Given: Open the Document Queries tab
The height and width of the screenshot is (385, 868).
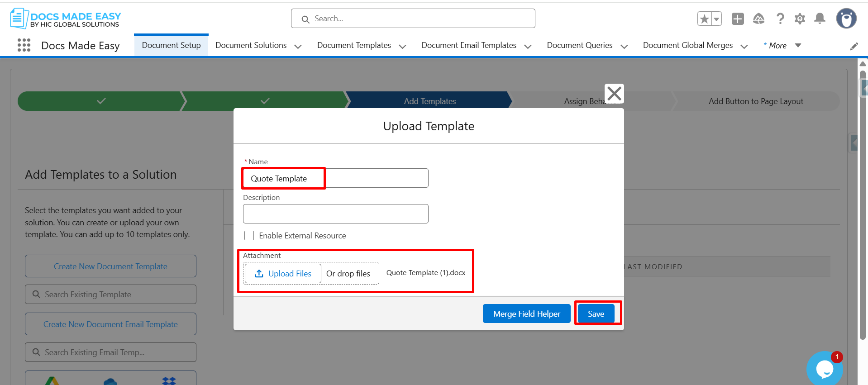Looking at the screenshot, I should (x=580, y=45).
